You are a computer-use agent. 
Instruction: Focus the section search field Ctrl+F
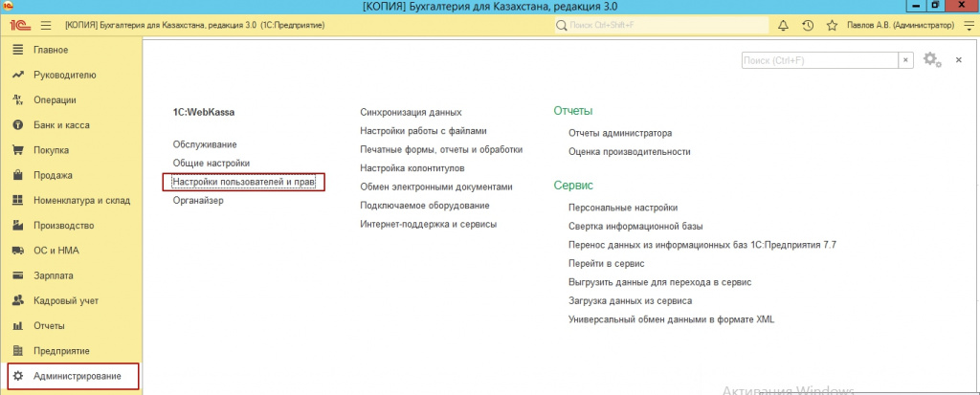point(820,60)
